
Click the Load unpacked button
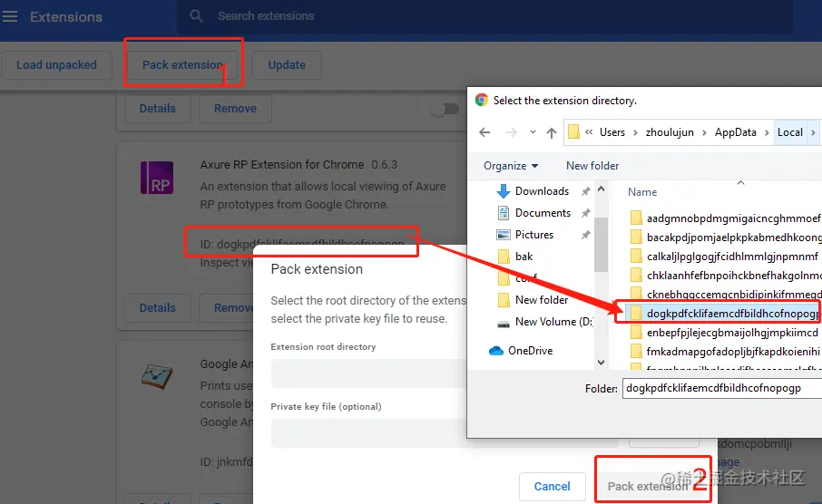(x=56, y=65)
